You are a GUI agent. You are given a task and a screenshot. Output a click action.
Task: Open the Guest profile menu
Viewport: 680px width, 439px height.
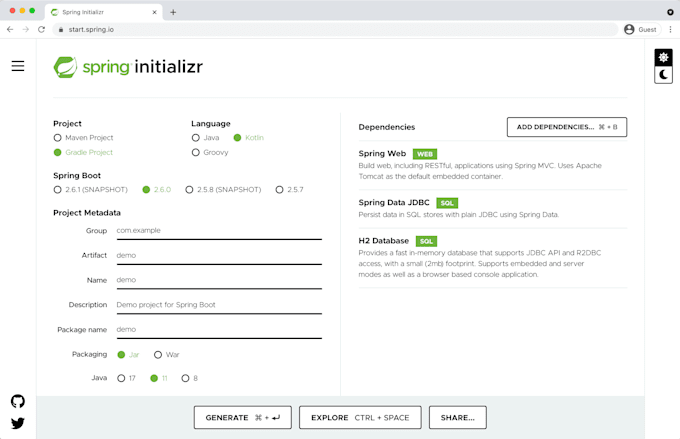pos(640,30)
